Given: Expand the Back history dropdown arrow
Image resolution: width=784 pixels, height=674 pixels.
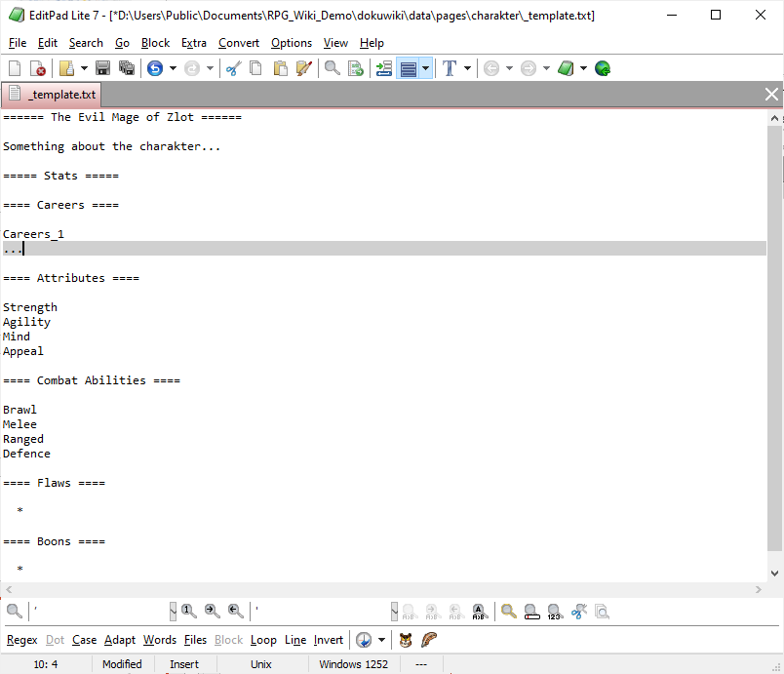Looking at the screenshot, I should click(x=509, y=68).
